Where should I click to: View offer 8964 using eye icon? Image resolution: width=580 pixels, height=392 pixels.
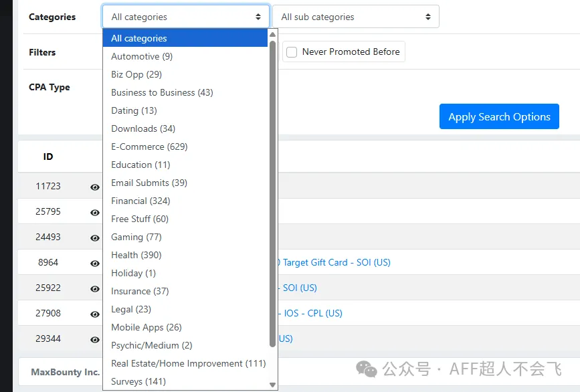click(x=95, y=264)
